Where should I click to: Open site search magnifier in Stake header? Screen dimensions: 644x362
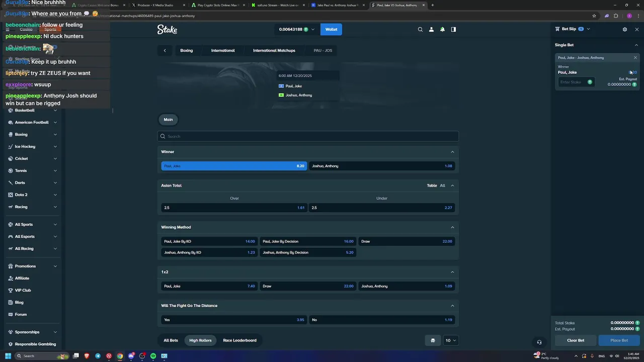420,29
